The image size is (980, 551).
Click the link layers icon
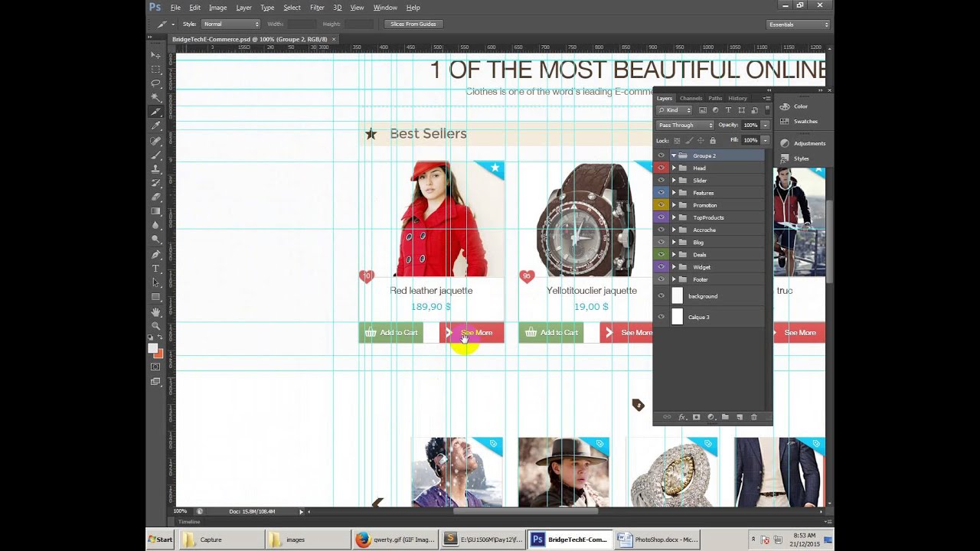667,417
